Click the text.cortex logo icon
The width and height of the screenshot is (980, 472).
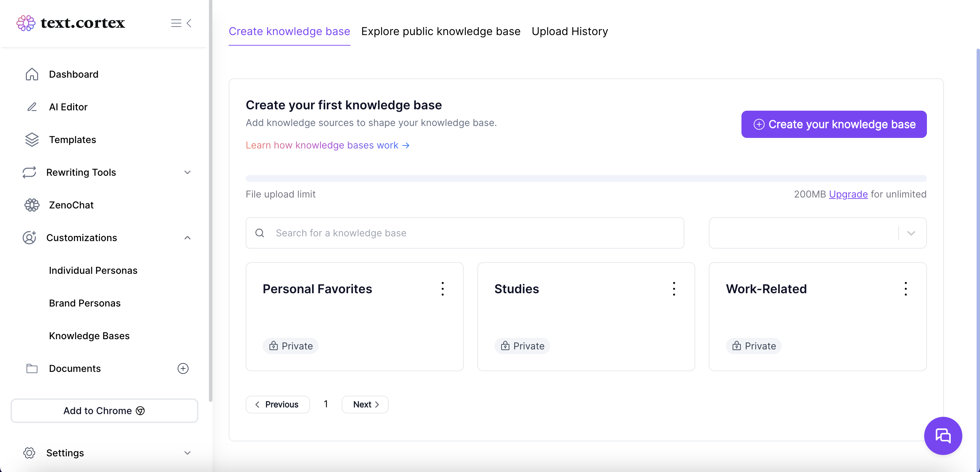(x=26, y=23)
